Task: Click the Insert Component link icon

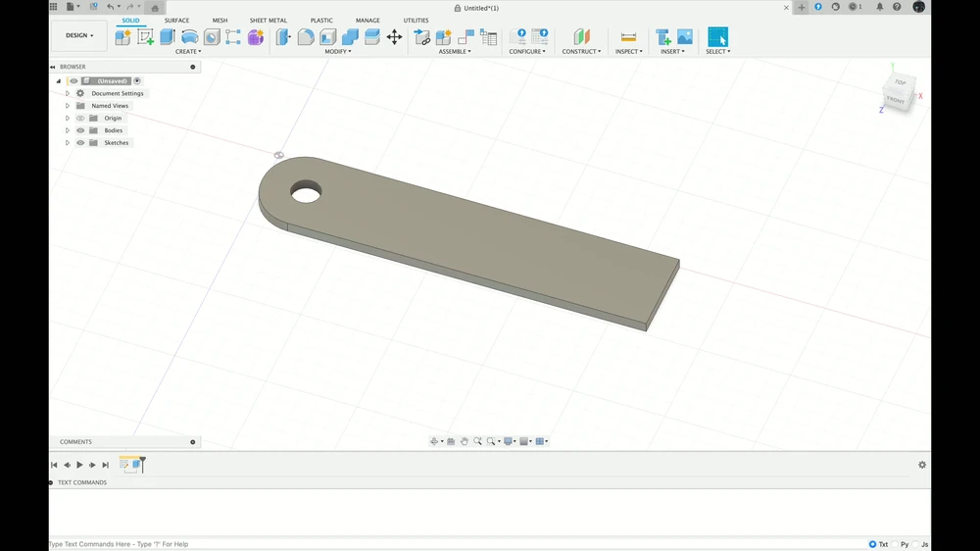Action: [x=421, y=37]
